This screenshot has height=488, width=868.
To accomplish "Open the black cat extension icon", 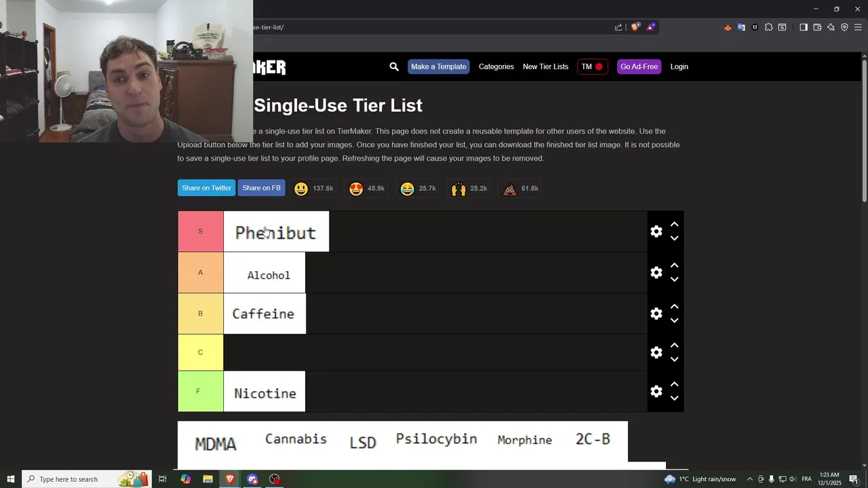I will pyautogui.click(x=755, y=27).
